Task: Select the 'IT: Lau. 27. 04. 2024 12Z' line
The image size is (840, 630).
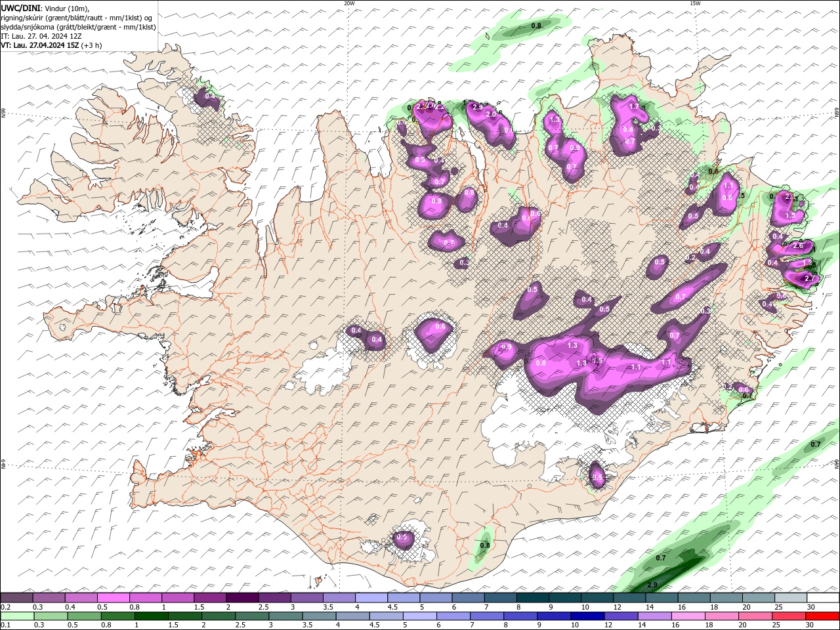Action: [x=41, y=36]
